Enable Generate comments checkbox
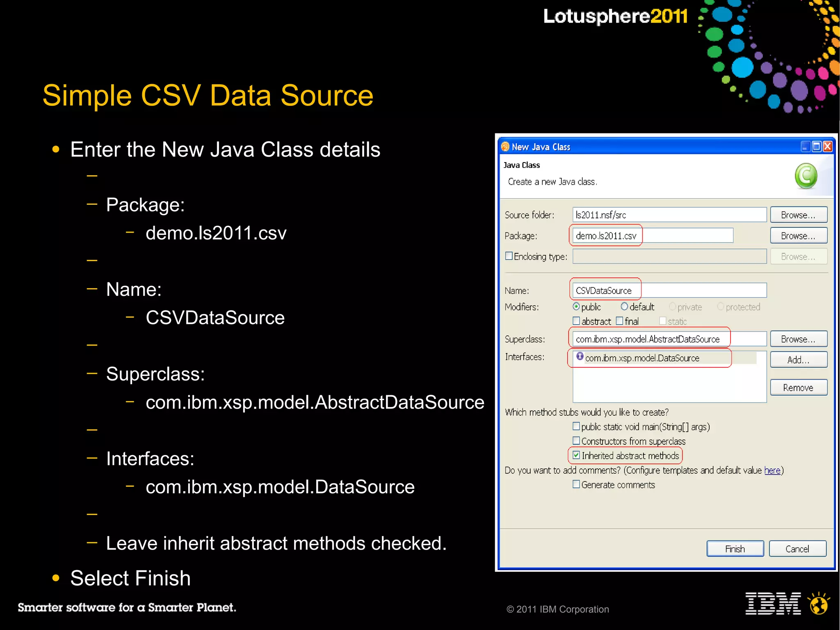This screenshot has height=630, width=840. [576, 484]
